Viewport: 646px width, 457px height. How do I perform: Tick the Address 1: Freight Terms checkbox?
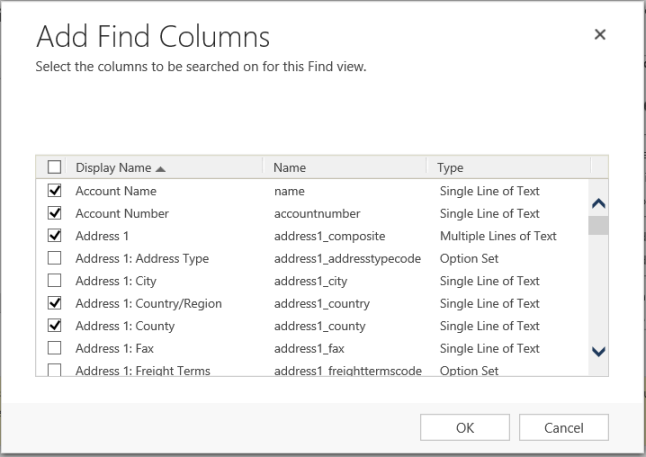(54, 370)
